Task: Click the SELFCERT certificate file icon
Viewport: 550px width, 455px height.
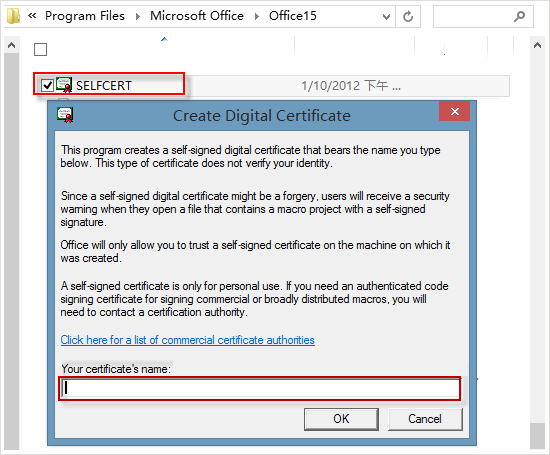Action: (64, 85)
